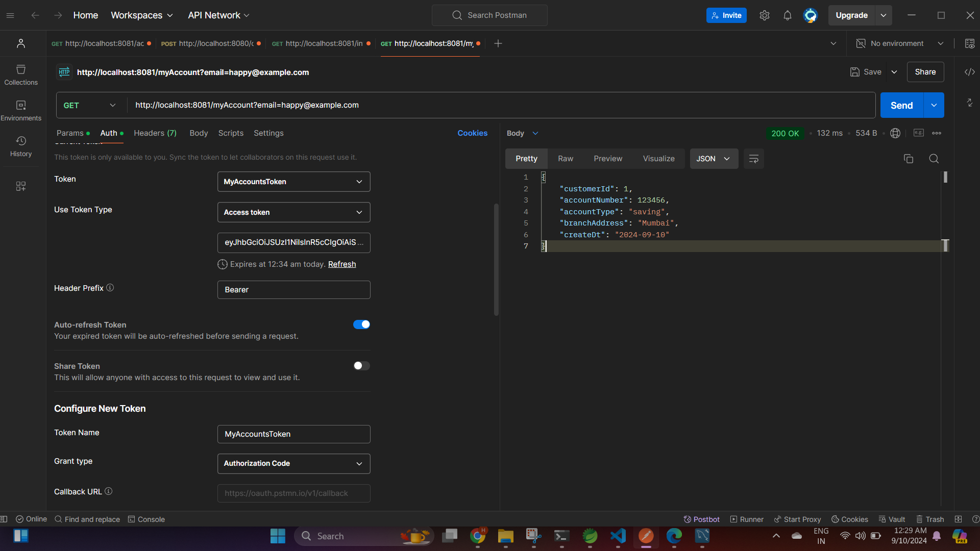Open the Trash from status bar
980x551 pixels.
tap(929, 519)
